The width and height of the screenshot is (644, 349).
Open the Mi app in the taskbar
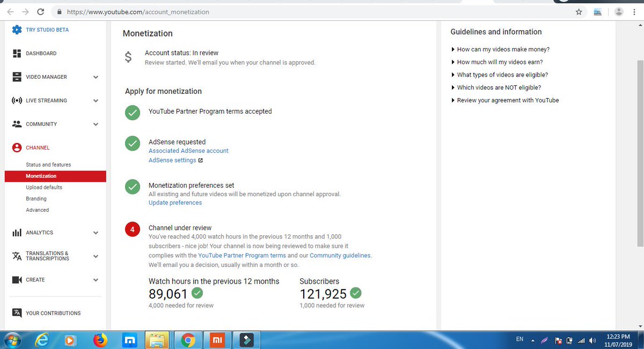pos(216,340)
